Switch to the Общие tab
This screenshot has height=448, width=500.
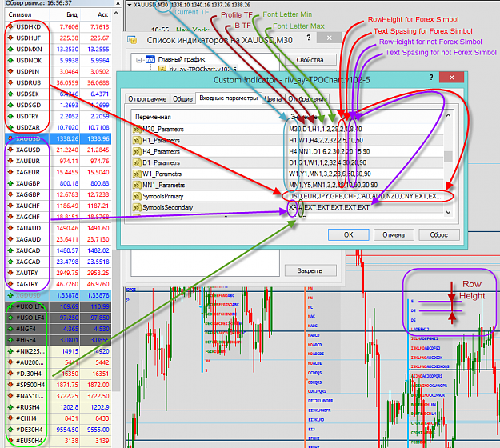click(182, 99)
